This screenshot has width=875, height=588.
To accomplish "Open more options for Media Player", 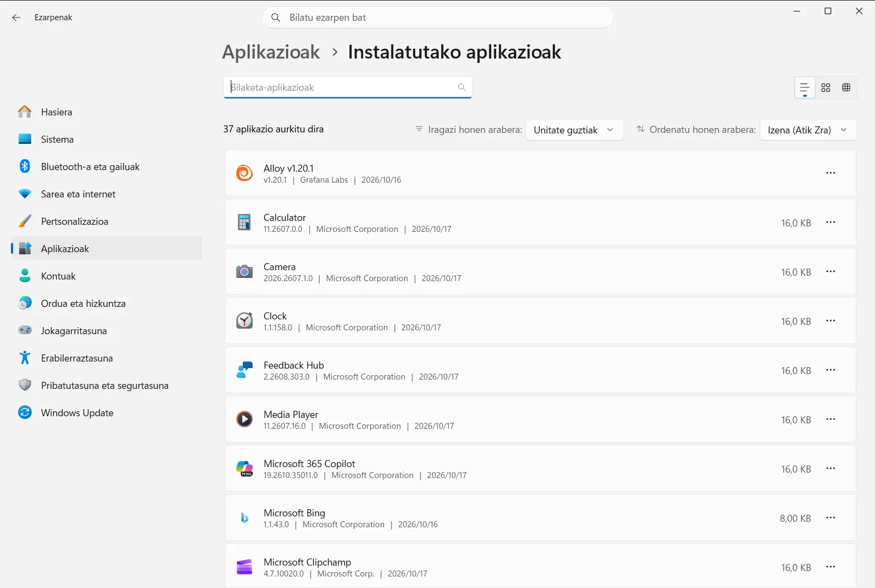I will 831,419.
